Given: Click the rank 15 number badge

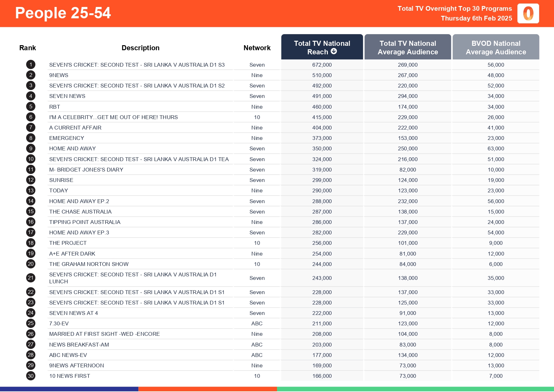Looking at the screenshot, I should [x=31, y=212].
